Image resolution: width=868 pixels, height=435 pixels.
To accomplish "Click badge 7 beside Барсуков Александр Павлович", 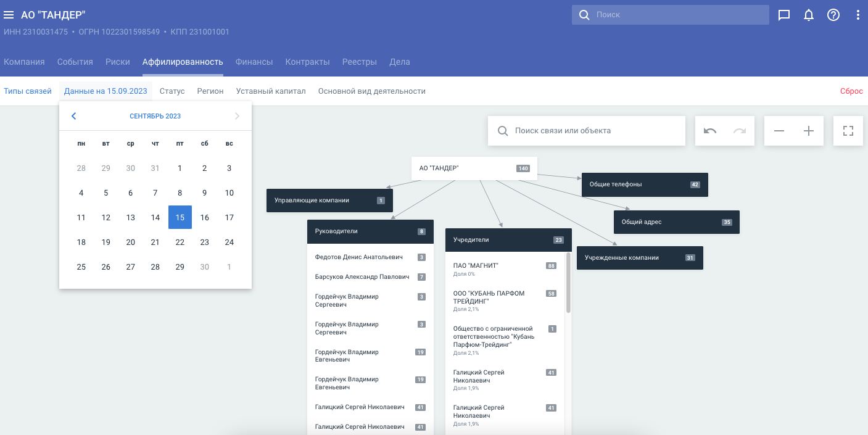I will pyautogui.click(x=421, y=277).
